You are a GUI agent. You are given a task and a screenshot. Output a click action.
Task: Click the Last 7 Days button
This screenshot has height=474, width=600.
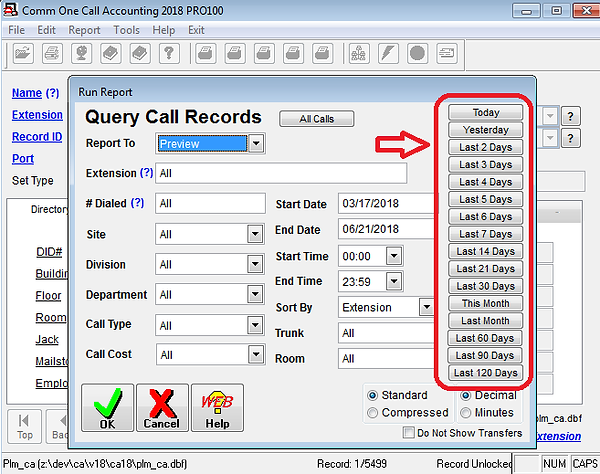pyautogui.click(x=486, y=234)
